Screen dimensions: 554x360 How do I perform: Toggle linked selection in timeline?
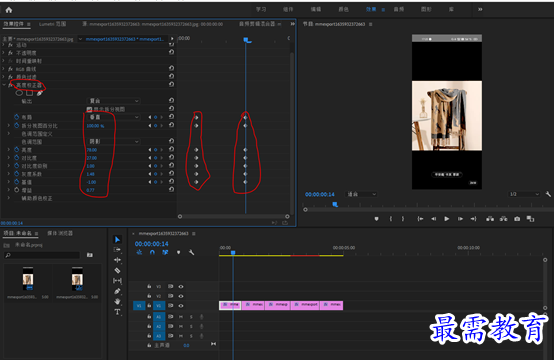[x=165, y=252]
